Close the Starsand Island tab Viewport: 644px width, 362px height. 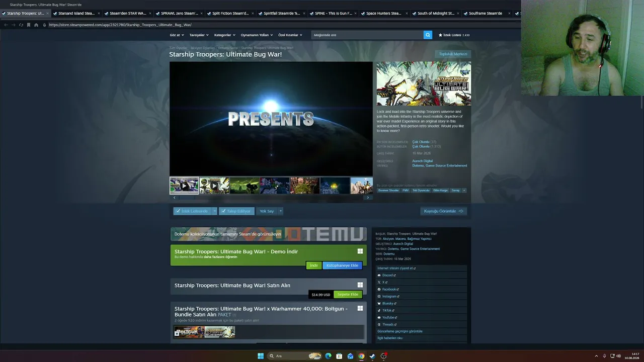click(x=99, y=14)
